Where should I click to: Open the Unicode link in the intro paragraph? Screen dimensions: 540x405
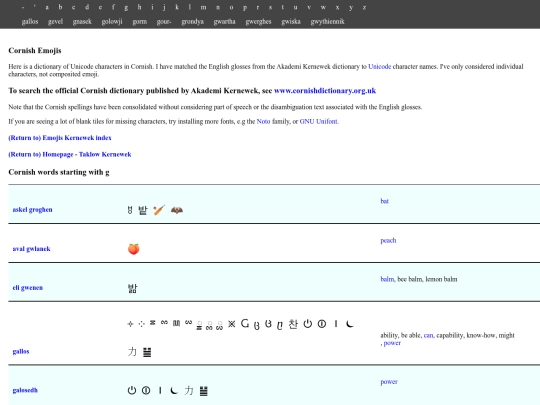(x=380, y=66)
